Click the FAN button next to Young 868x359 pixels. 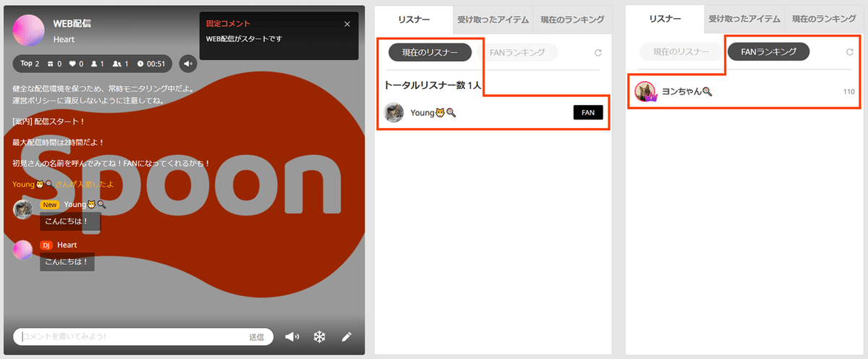click(588, 112)
